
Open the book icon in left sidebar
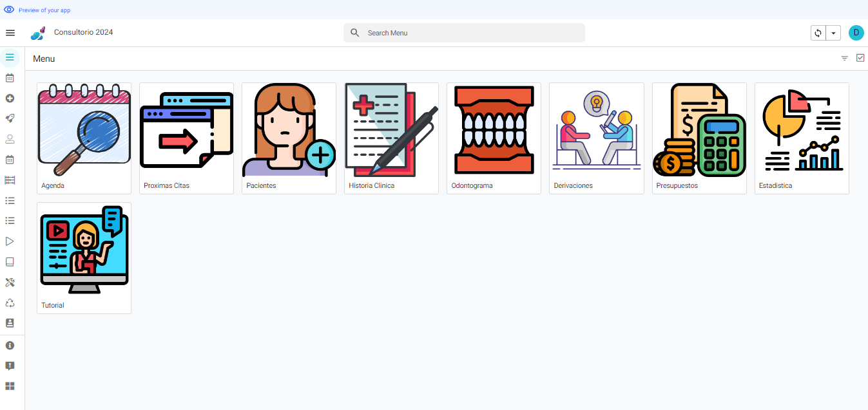[x=10, y=262]
